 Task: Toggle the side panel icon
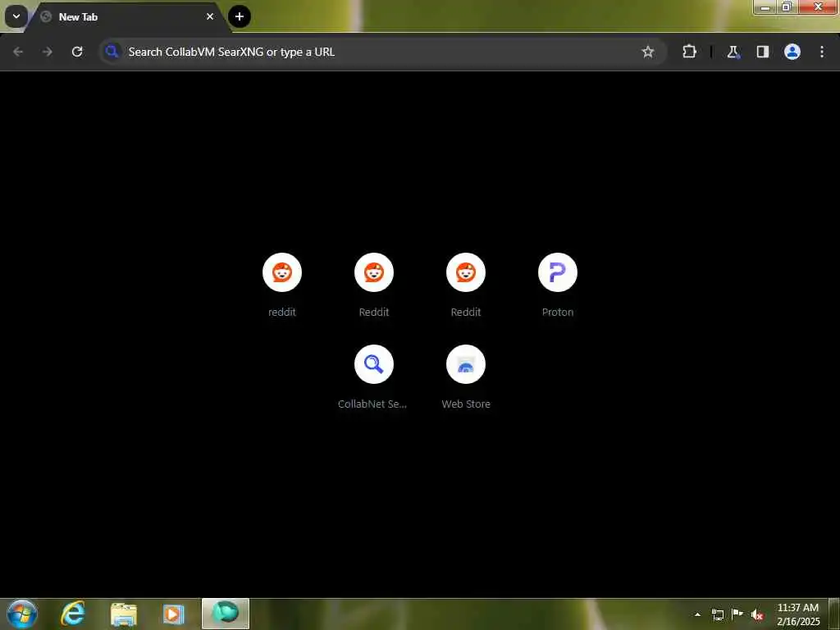pyautogui.click(x=762, y=52)
